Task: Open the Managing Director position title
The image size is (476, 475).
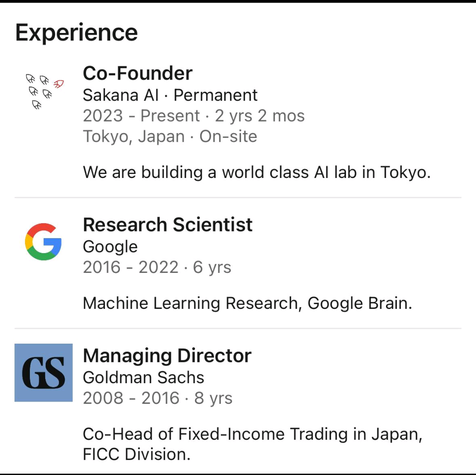Action: click(x=167, y=356)
